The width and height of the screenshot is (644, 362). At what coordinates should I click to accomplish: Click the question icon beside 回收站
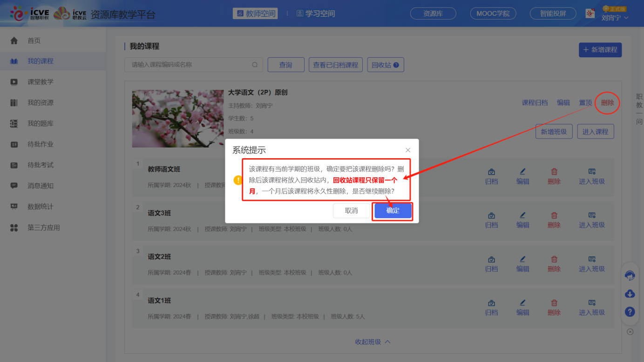[396, 65]
